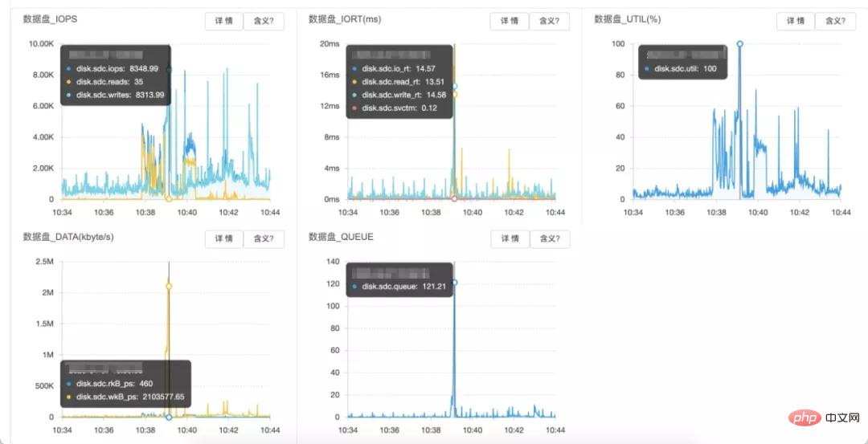Screen dimensions: 868x444
Task: Open 详情 for the 数据盘_IOPS chart
Action: [224, 22]
